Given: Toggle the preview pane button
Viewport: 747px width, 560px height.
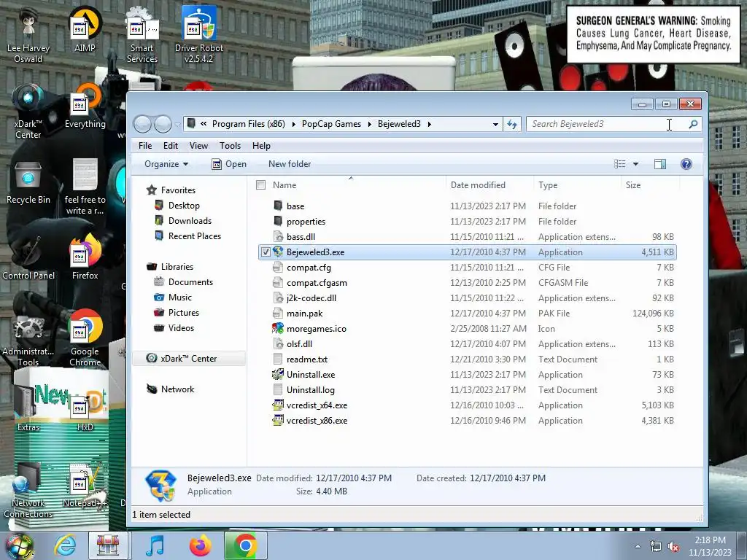Looking at the screenshot, I should pos(659,164).
